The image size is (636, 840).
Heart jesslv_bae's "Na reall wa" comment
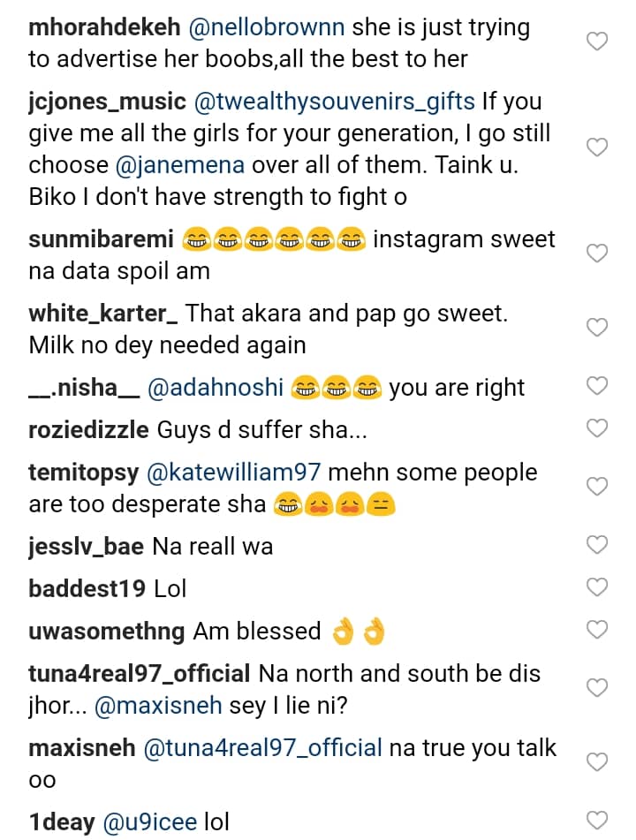[x=597, y=545]
